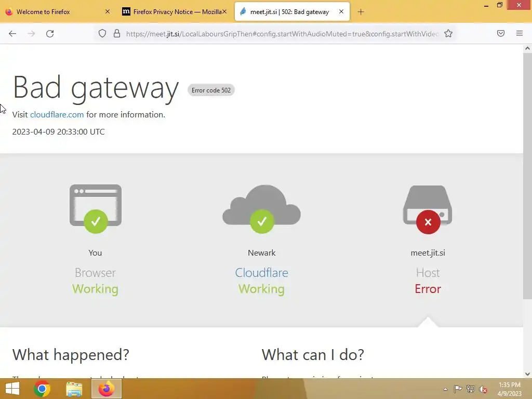Click the muted volume tray icon

point(483,389)
